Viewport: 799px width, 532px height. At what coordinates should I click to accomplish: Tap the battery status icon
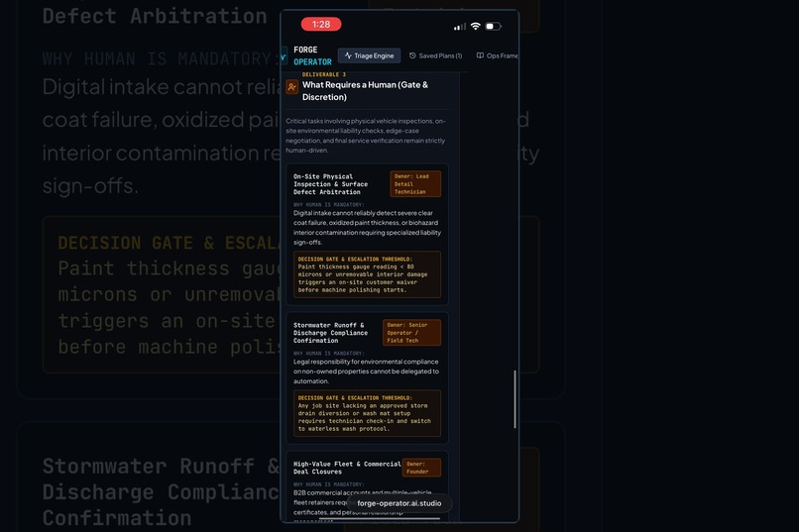(x=494, y=26)
